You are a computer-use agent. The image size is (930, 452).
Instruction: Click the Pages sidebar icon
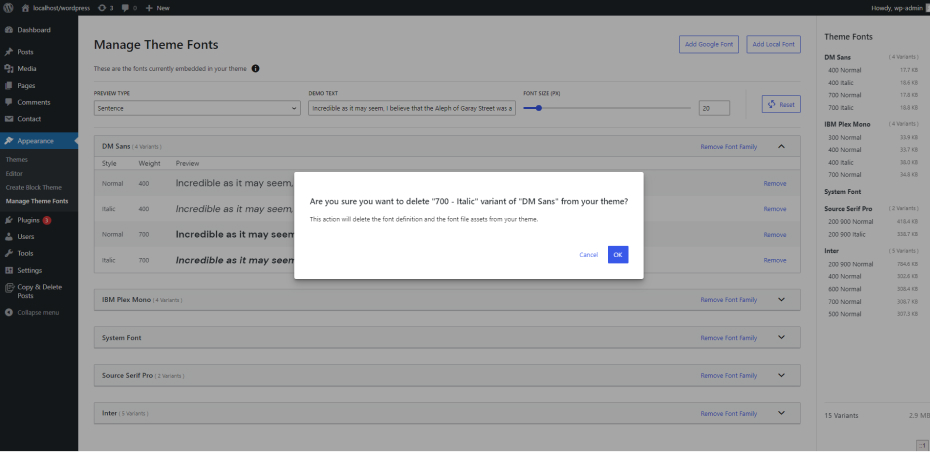click(9, 85)
